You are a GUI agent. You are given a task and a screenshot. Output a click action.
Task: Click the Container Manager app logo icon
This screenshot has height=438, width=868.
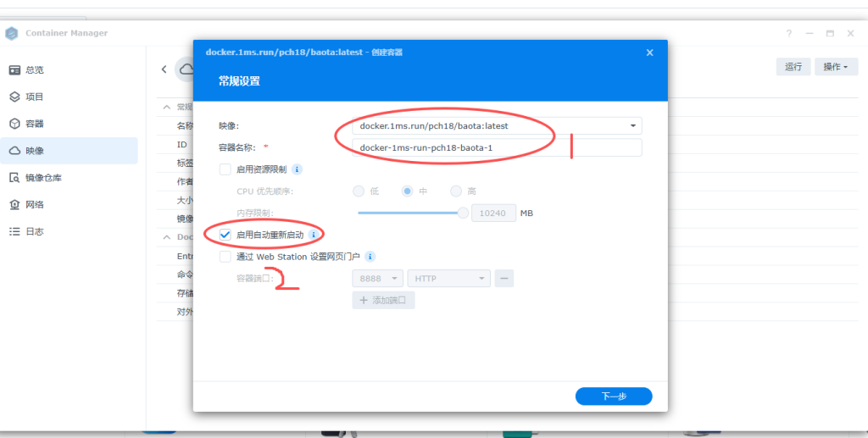click(12, 33)
